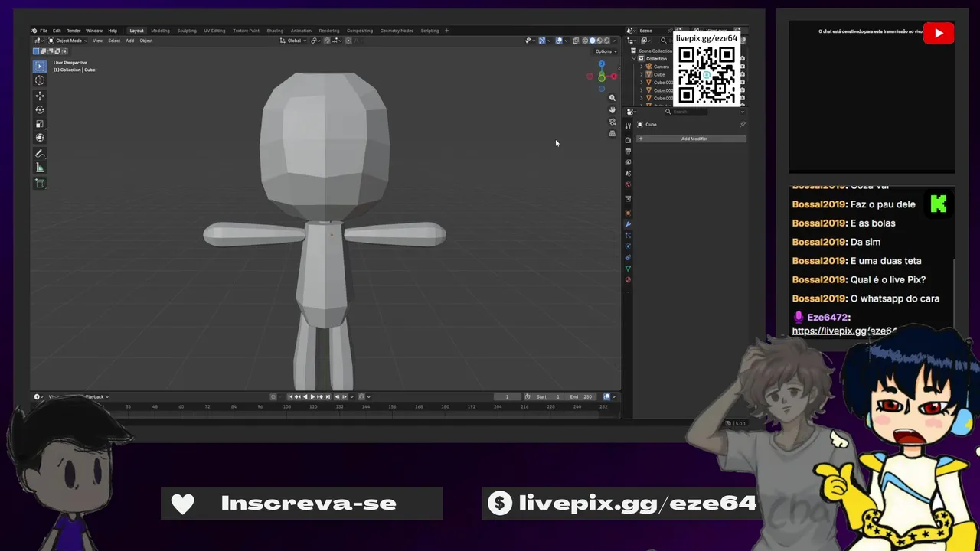The image size is (980, 551).
Task: Open Global transform orientation dropdown
Action: pos(294,41)
